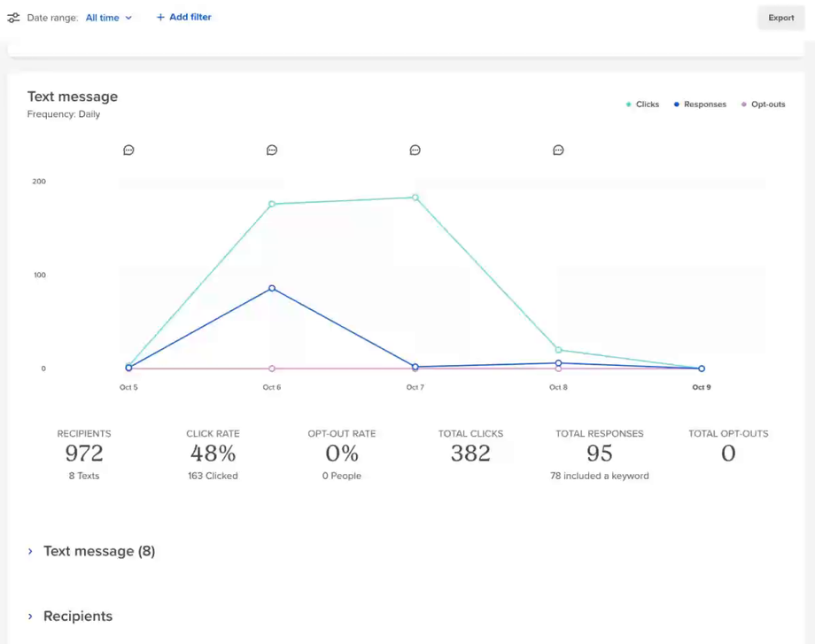The image size is (815, 644).
Task: Click the Clicks data point on Oct 6
Action: [x=272, y=205]
